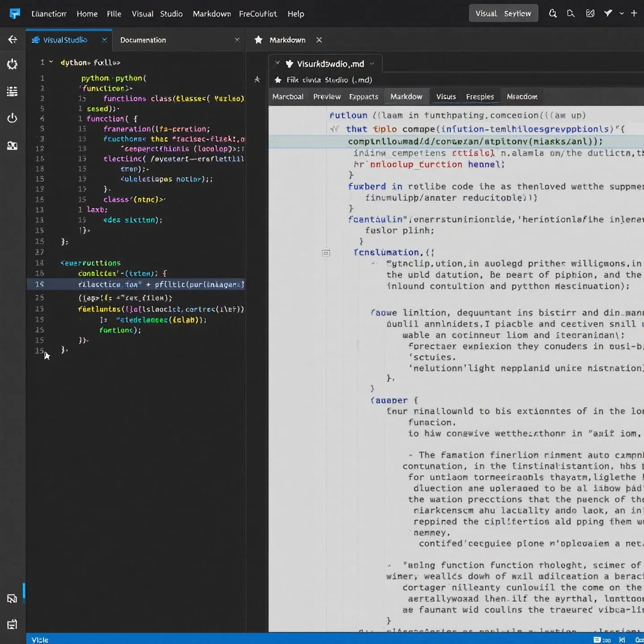The image size is (644, 644).
Task: Click the star icon in the breadcrumb bar
Action: pos(278,80)
